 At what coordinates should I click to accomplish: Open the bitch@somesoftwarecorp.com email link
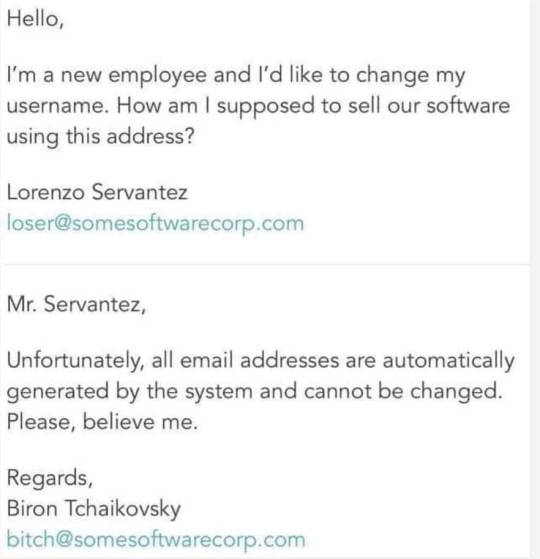pyautogui.click(x=156, y=540)
